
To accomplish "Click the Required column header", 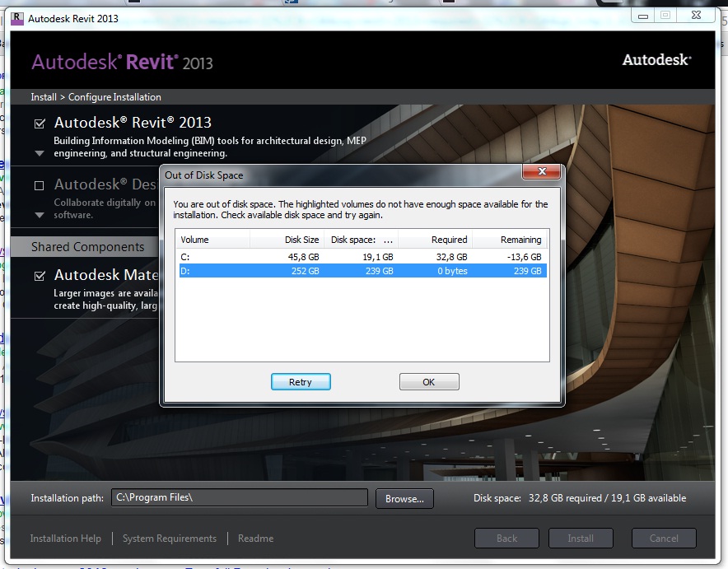I will click(436, 240).
